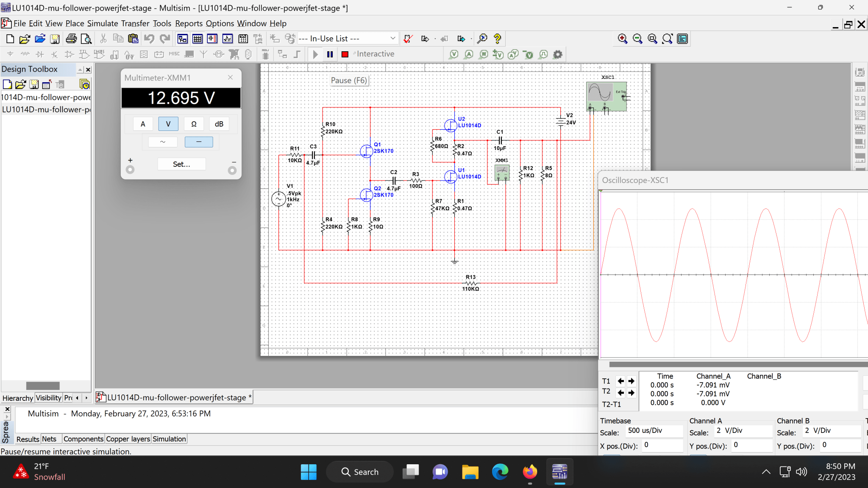The height and width of the screenshot is (488, 868).
Task: Select dB mode on multimeter
Action: coord(219,124)
